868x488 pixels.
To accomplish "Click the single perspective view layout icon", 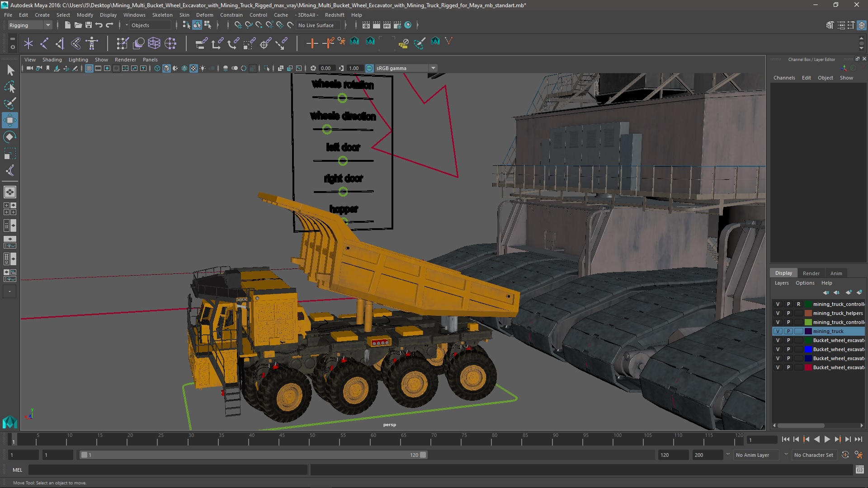I will click(x=10, y=192).
